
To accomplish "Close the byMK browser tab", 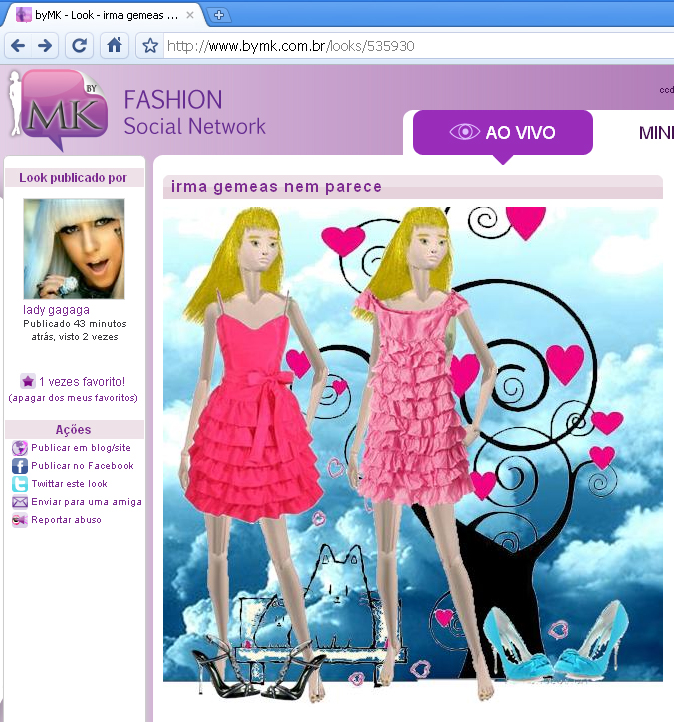I will coord(190,15).
